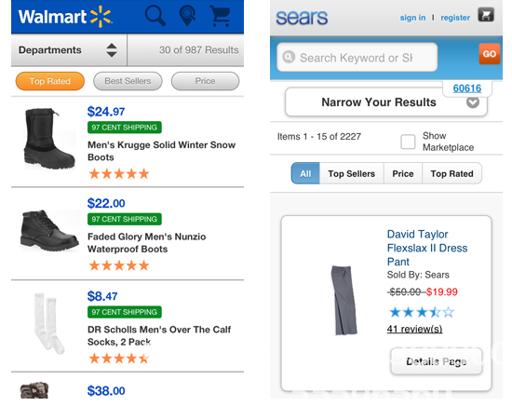Click star rating of David Taylor pant

coord(421,312)
